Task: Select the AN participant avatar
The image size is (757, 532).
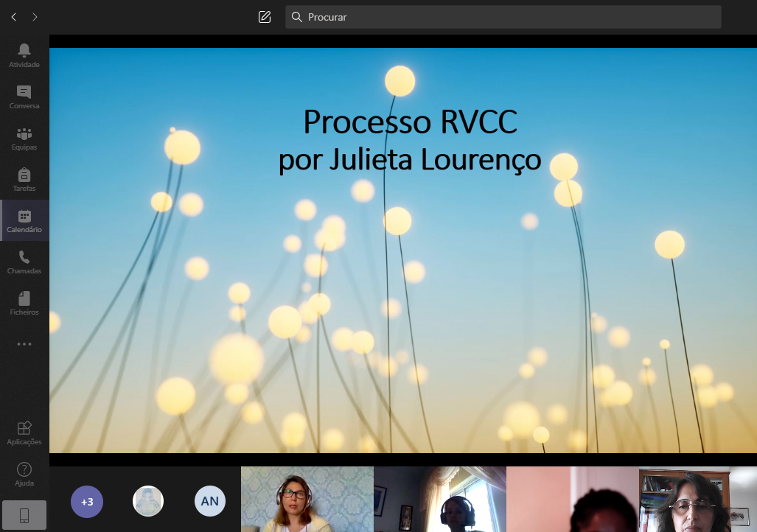Action: pyautogui.click(x=209, y=501)
